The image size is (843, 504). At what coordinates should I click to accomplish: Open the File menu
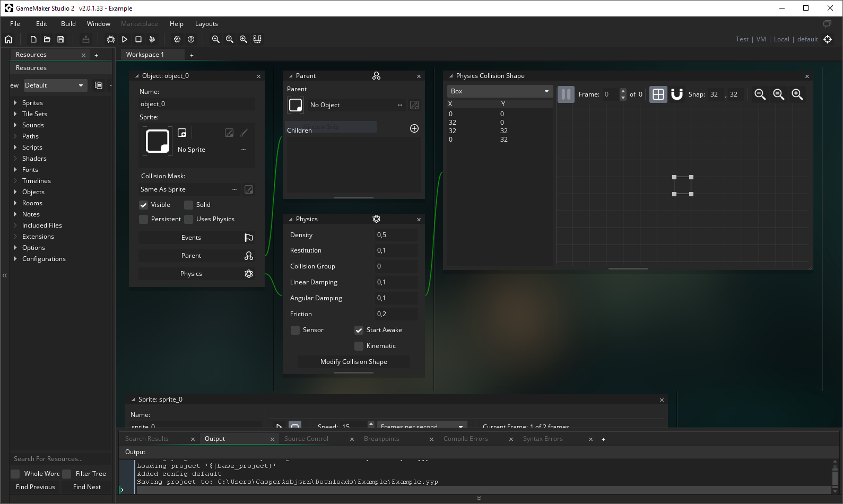click(15, 24)
